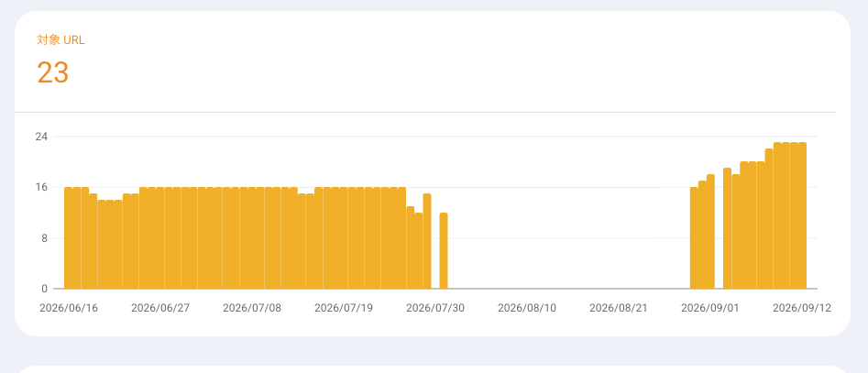Click the y-axis value 24
The width and height of the screenshot is (868, 373).
point(41,137)
